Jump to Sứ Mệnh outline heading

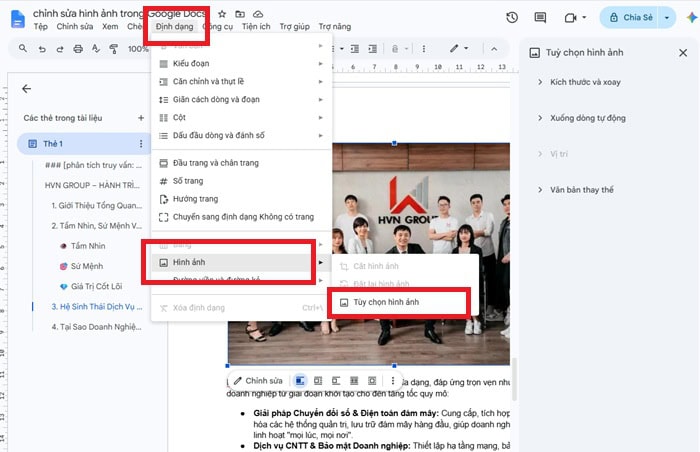[x=82, y=266]
